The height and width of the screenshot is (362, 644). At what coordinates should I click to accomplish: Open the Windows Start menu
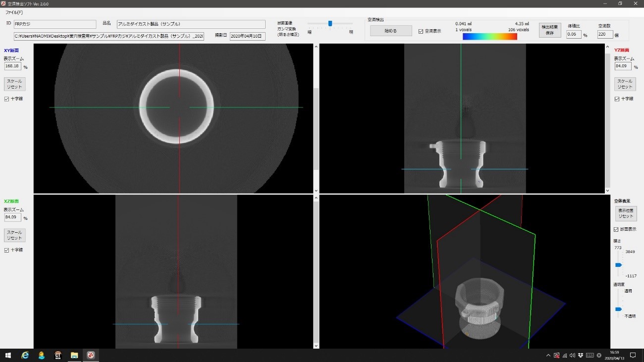tap(8, 355)
